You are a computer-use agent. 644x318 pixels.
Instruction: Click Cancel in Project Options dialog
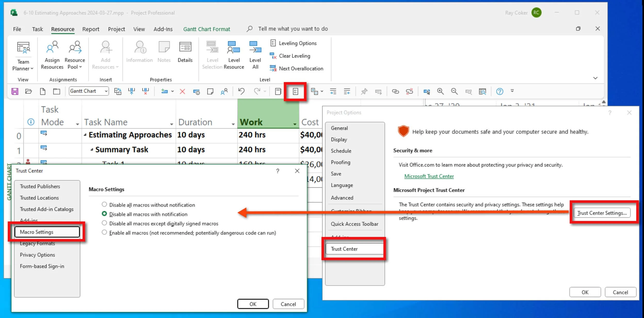point(620,292)
